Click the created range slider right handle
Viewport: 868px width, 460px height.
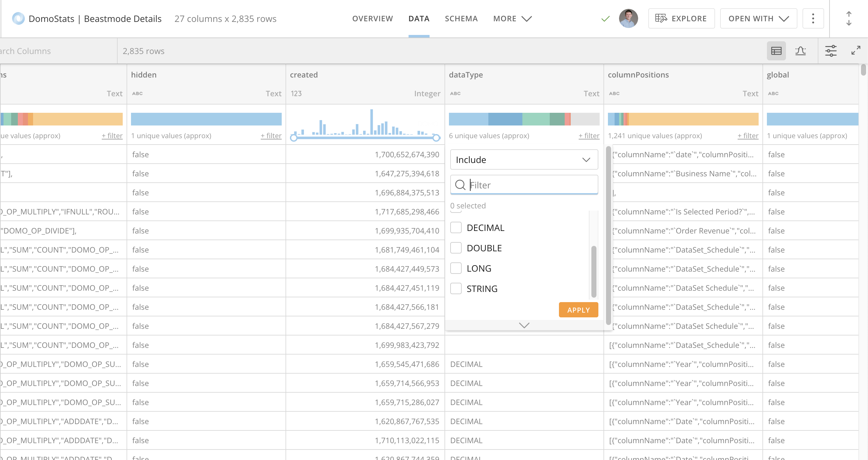(x=436, y=138)
